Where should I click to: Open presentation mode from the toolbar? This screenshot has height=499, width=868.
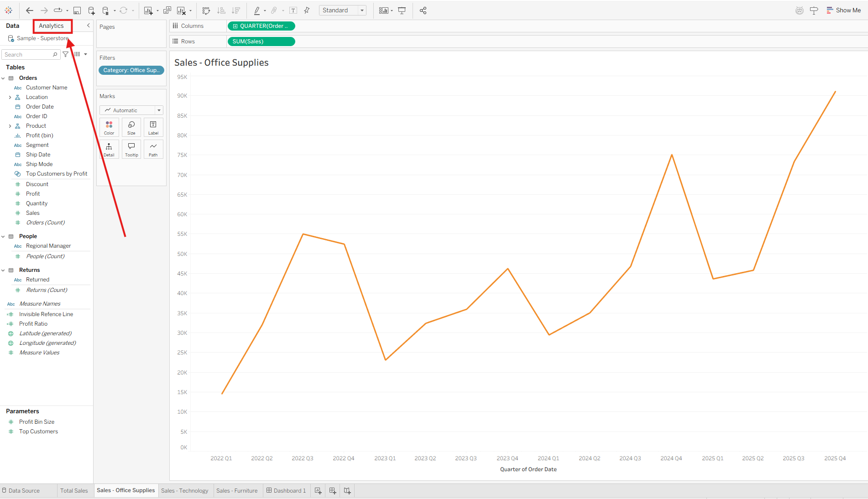(402, 10)
